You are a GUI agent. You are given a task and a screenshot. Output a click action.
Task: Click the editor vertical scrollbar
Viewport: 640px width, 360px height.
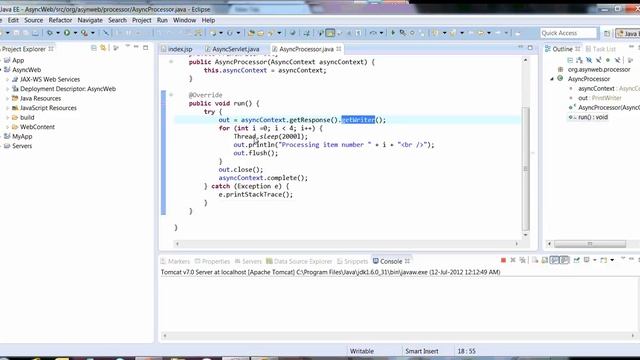526,169
